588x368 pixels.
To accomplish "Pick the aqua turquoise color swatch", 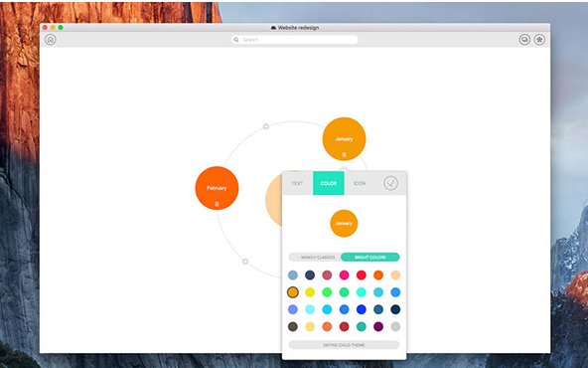I will 362,292.
